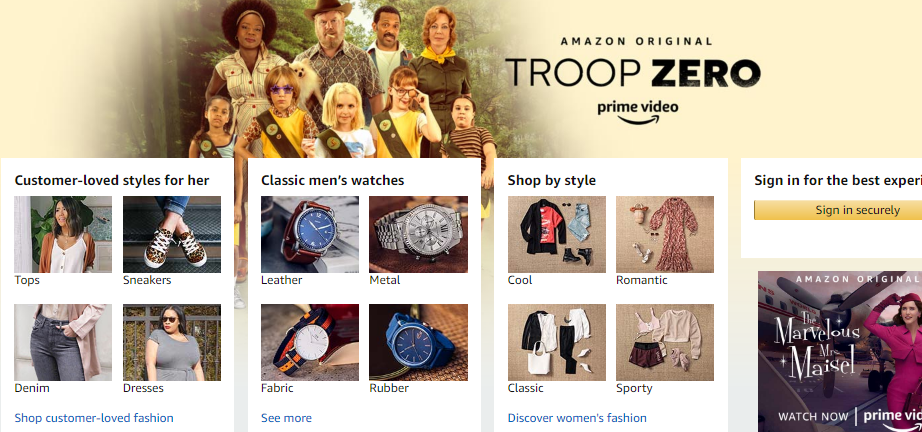Screen dimensions: 922x432
Task: Click the Romantic label under dress image
Action: tap(642, 280)
